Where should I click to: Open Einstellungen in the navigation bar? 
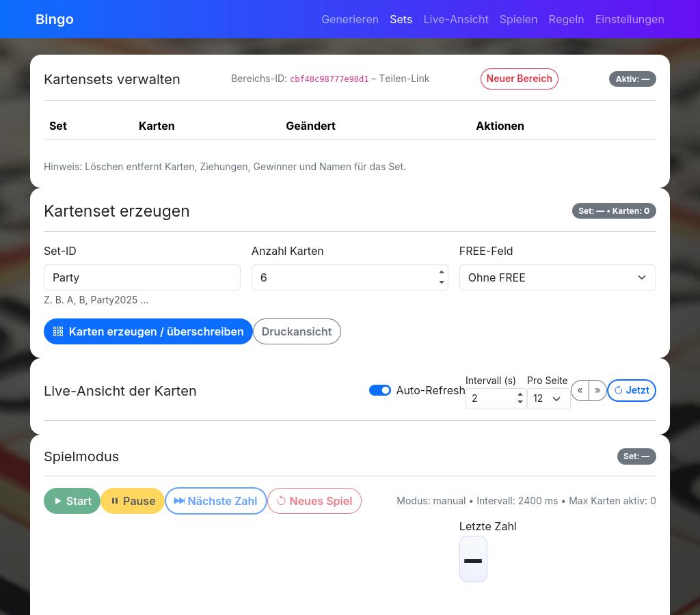click(x=630, y=19)
